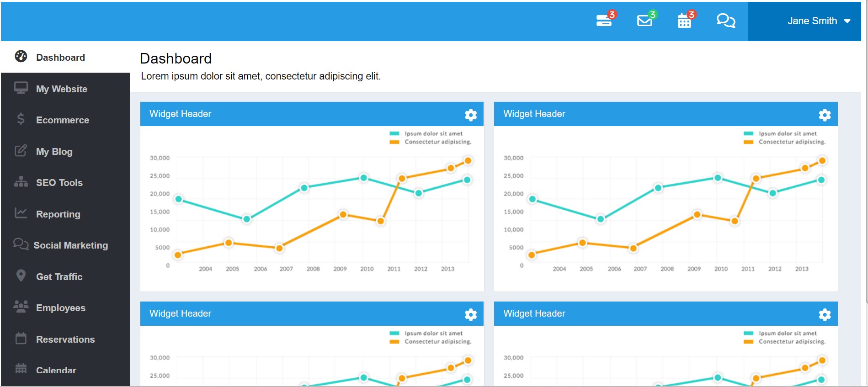868x387 pixels.
Task: Open the chat bubbles icon in header
Action: pos(726,21)
